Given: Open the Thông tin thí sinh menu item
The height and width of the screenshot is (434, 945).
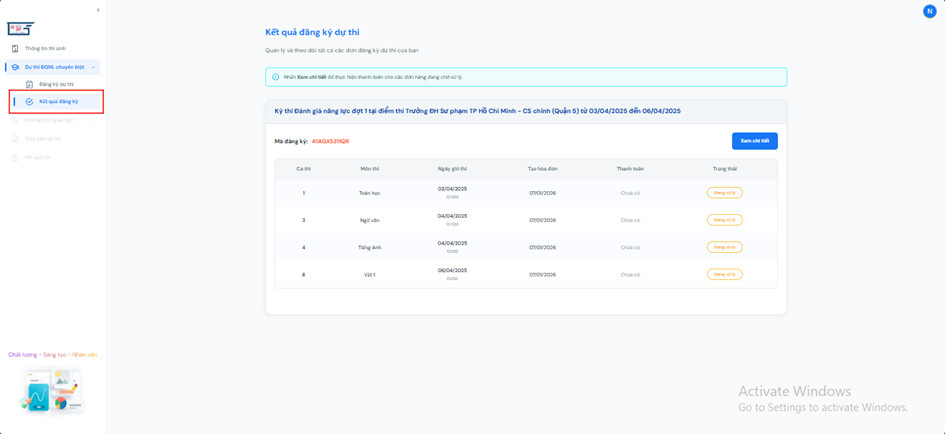Looking at the screenshot, I should pos(45,48).
